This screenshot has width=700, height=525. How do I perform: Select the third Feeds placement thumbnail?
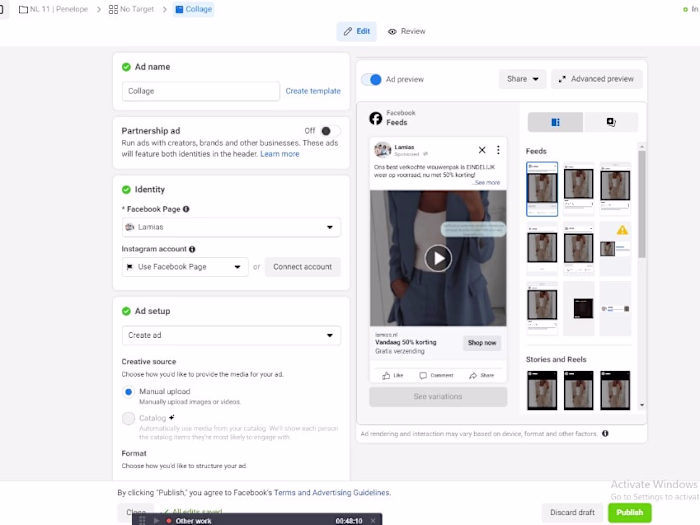coord(615,189)
